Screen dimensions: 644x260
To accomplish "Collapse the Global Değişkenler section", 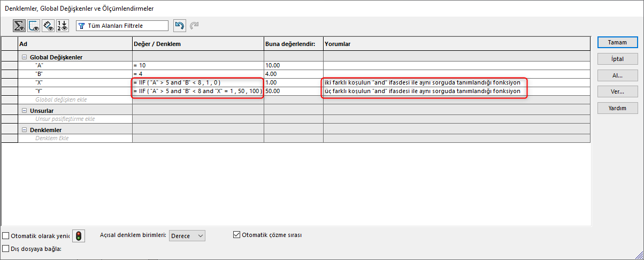I will click(24, 57).
